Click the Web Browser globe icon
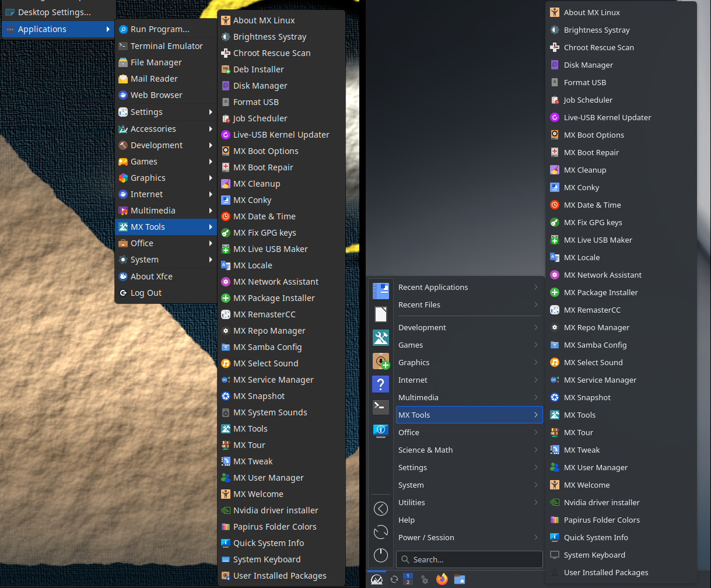Screen dimensions: 711x588 (x=123, y=95)
